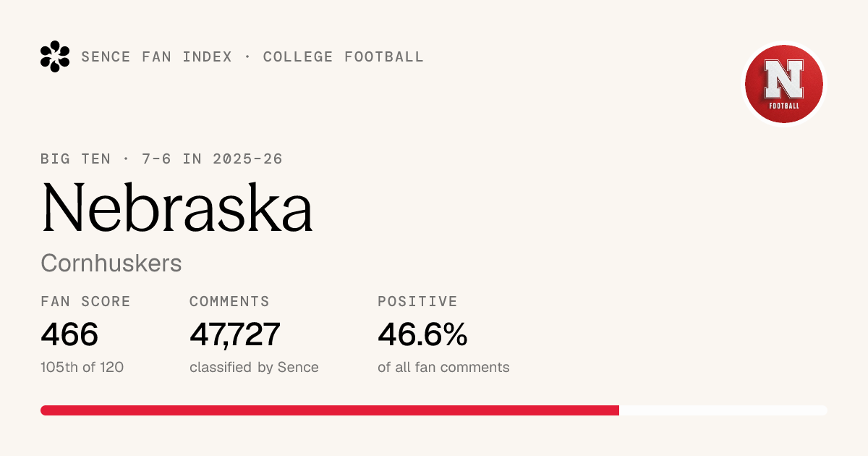
Task: Click the Comments label
Action: coord(229,302)
